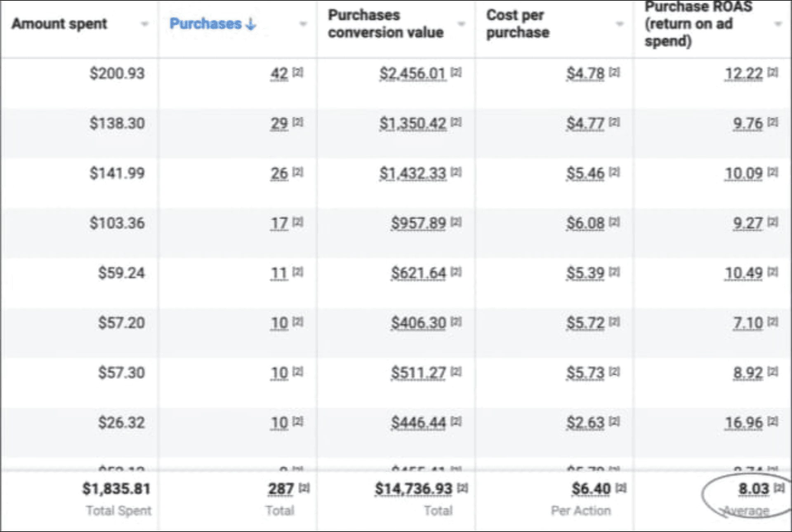Open Cost per purchase column dropdown

620,24
